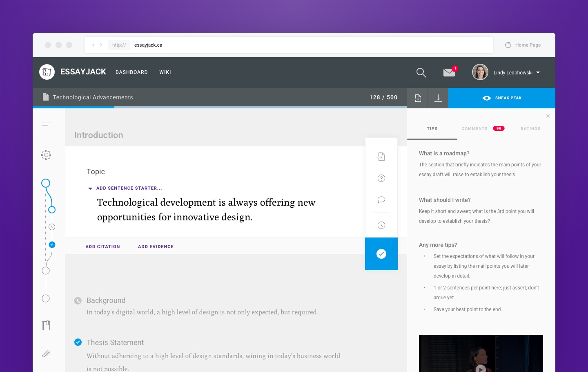Toggle the Thesis Statement checkmark
The image size is (588, 372).
[x=78, y=342]
